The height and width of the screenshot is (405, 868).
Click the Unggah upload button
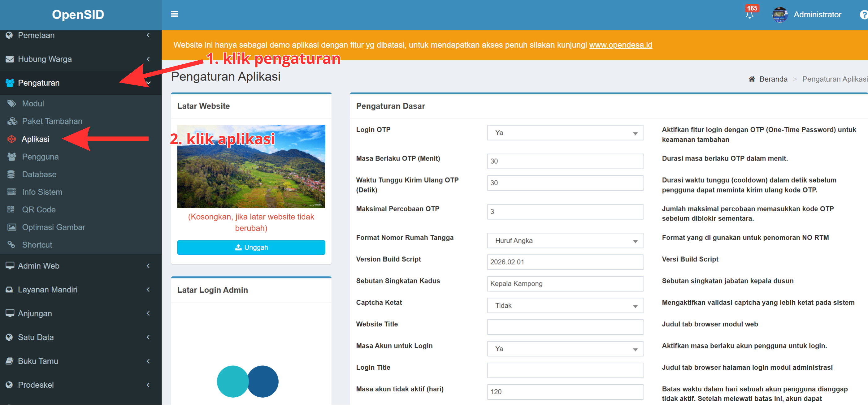(x=251, y=248)
